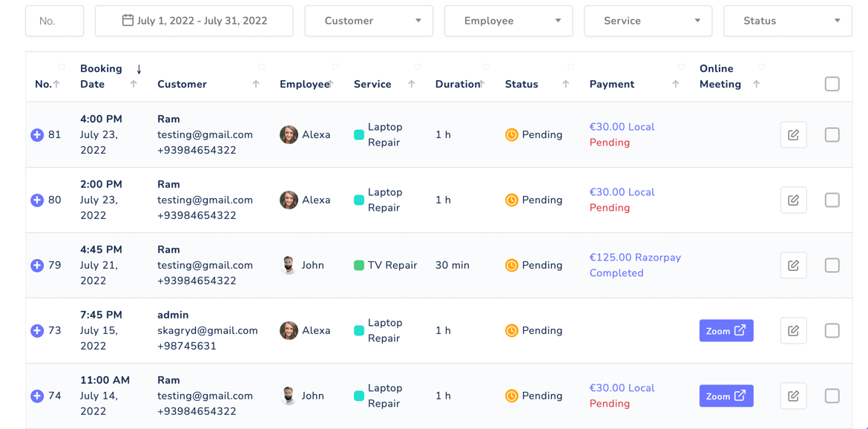Click the No. search input field
Screen dimensions: 868x429
[x=54, y=21]
